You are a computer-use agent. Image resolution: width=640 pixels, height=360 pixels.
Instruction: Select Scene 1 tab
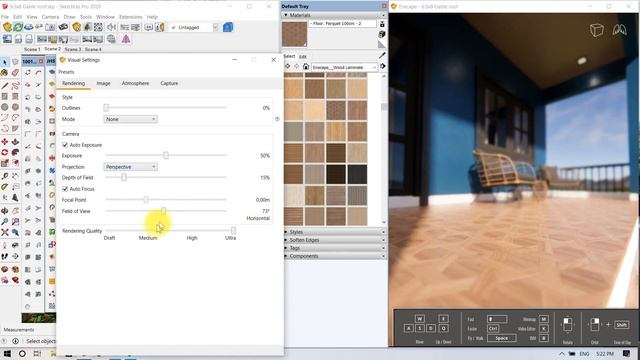tap(32, 49)
